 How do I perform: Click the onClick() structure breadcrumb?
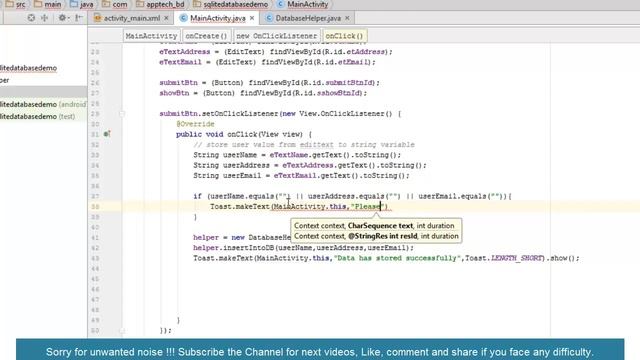[x=344, y=36]
